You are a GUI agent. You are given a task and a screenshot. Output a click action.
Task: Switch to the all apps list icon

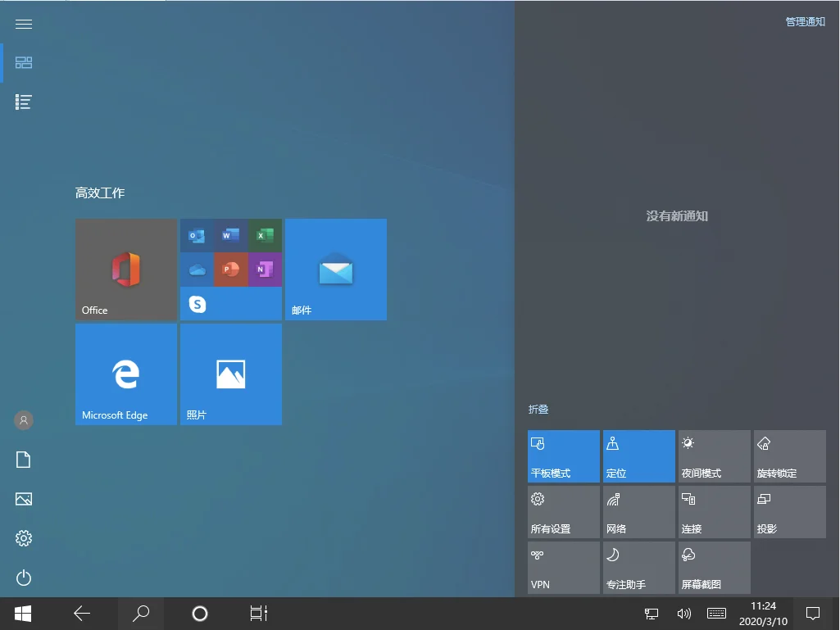(24, 102)
